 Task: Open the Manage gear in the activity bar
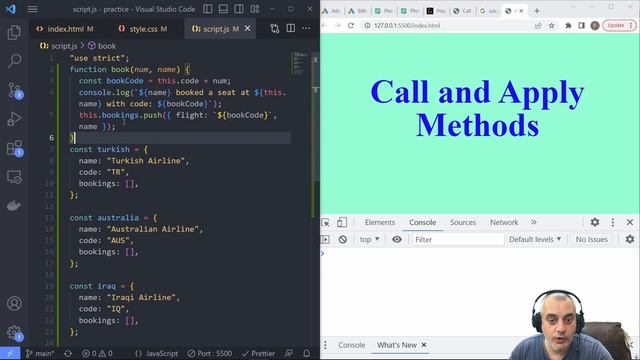coord(15,333)
